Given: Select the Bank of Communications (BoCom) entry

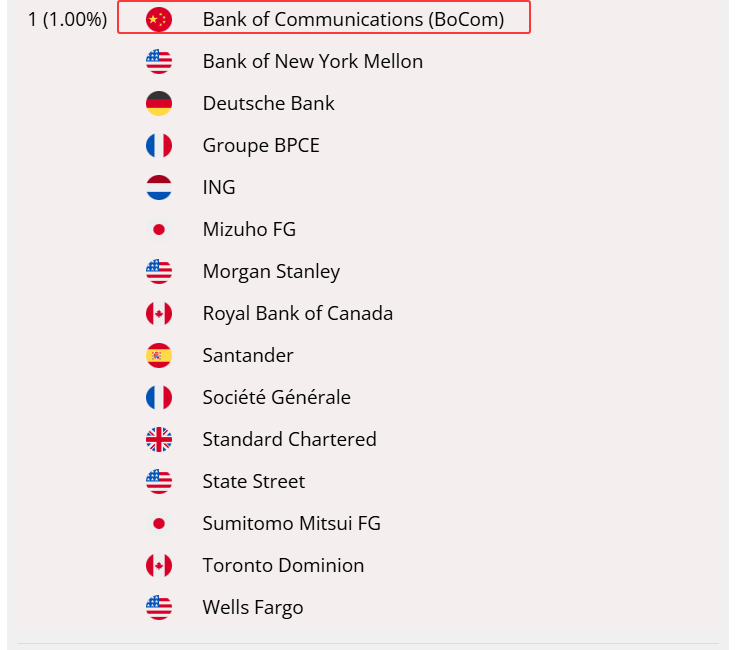Looking at the screenshot, I should click(x=353, y=19).
